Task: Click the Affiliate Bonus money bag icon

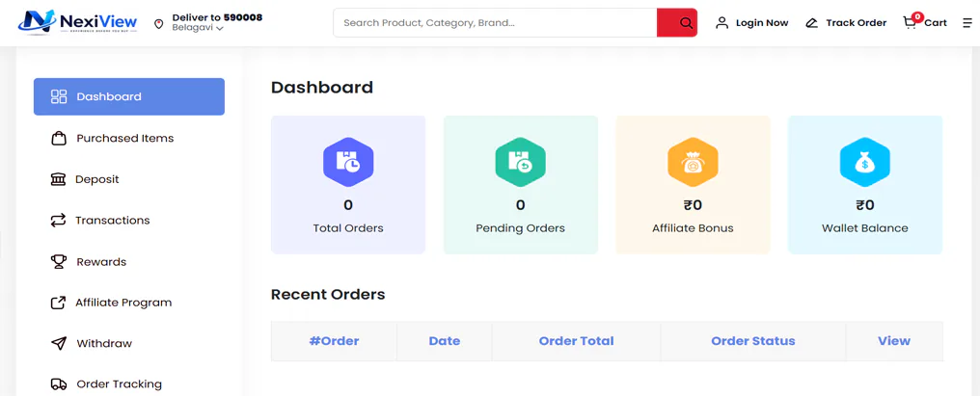Action: coord(693,162)
